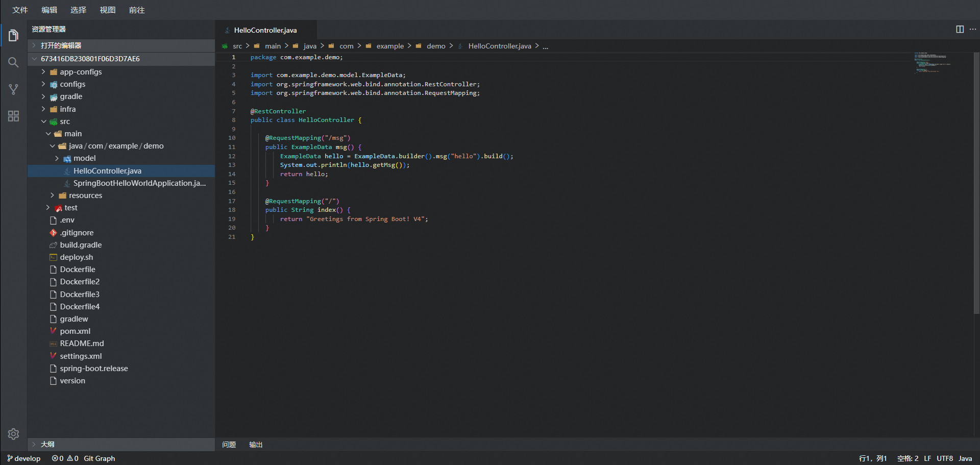Expand the Outline section (大纲)
Viewport: 980px width, 465px height.
[x=121, y=444]
